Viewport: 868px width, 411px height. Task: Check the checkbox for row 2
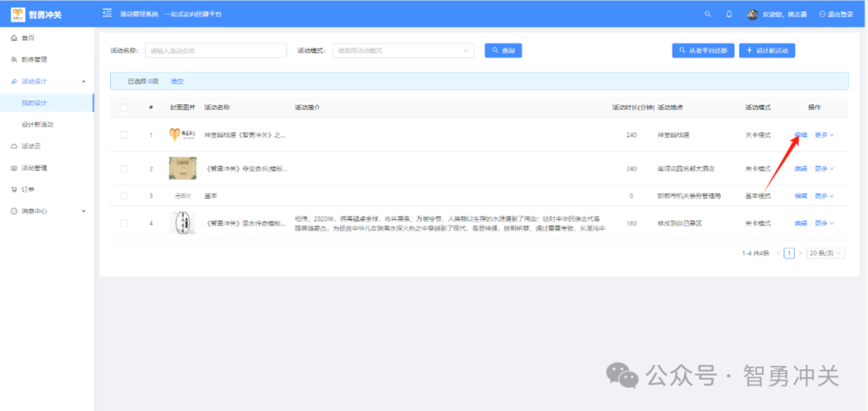[124, 168]
